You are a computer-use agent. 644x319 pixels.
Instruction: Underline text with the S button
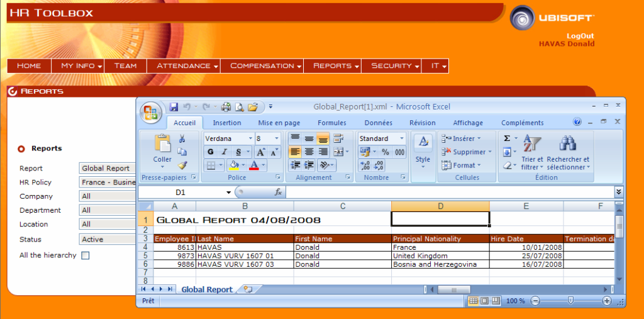237,152
